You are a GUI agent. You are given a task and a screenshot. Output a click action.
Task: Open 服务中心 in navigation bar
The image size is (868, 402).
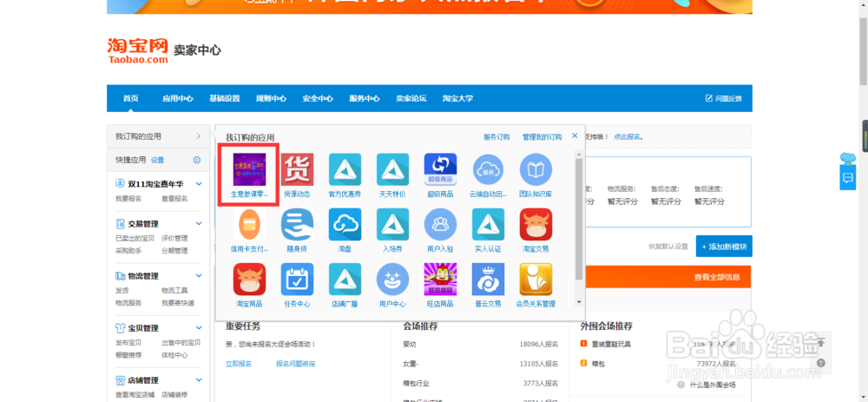point(365,99)
